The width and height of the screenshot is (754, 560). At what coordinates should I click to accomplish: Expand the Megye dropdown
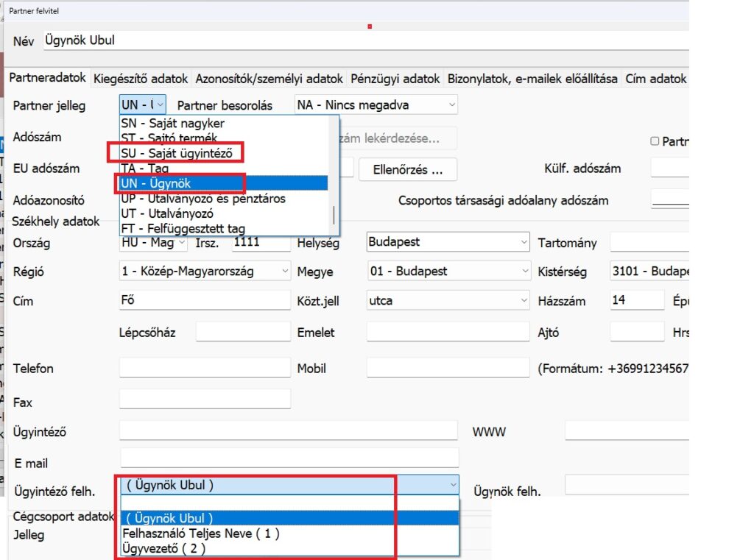click(448, 271)
